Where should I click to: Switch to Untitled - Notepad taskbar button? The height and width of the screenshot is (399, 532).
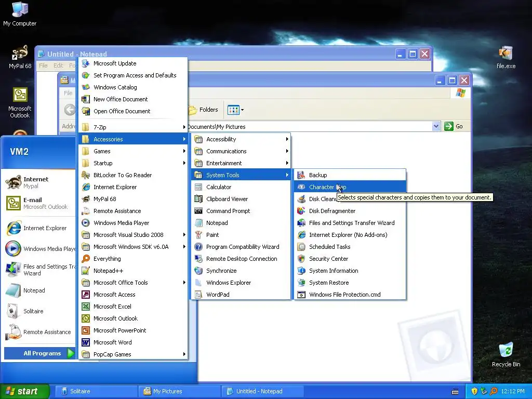click(x=263, y=391)
